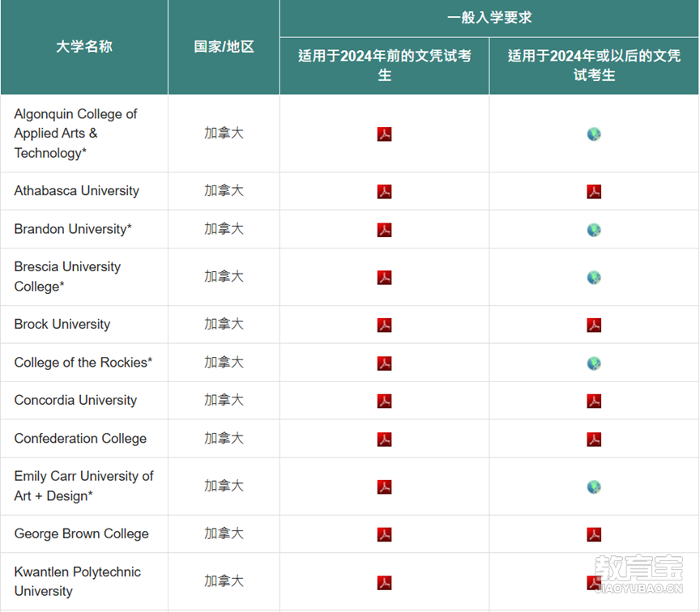Select the Athabasca University name
This screenshot has width=700, height=612.
(x=76, y=191)
